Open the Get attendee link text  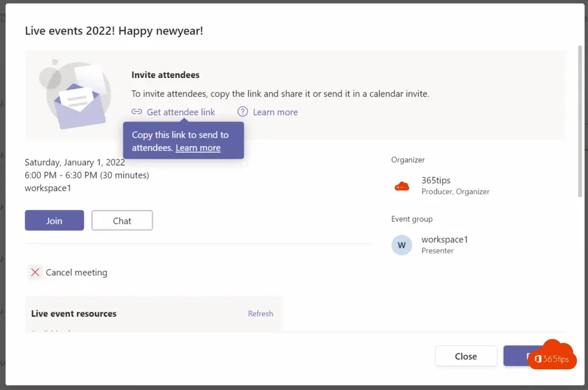tap(180, 112)
